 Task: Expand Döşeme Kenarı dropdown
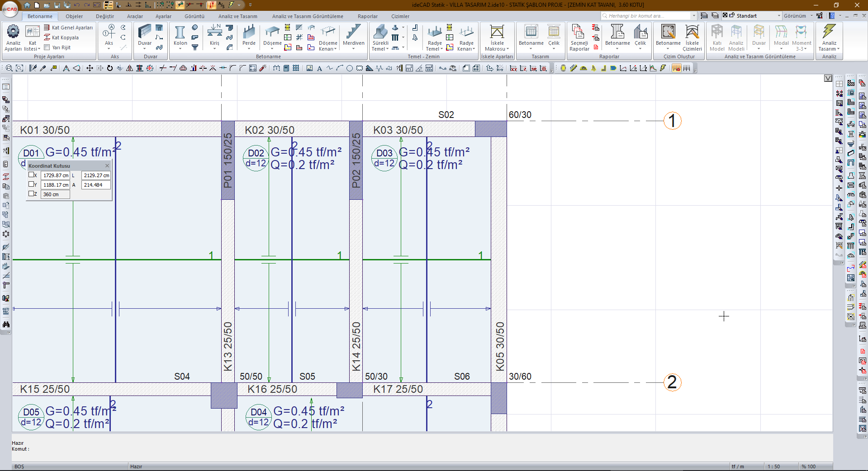point(336,49)
